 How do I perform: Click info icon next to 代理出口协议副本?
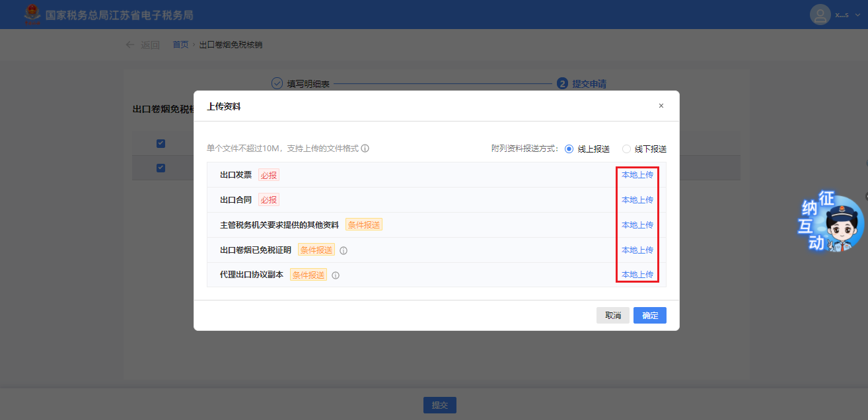coord(336,275)
